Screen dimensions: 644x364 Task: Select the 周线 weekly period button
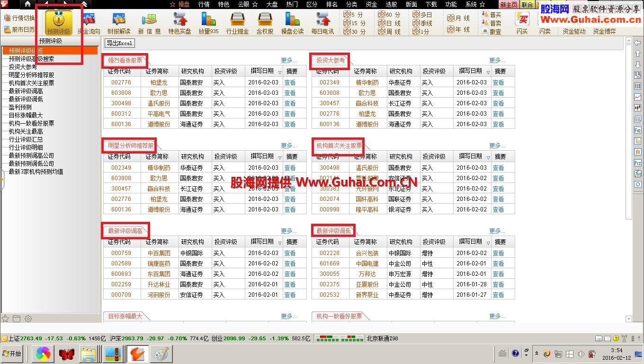[389, 32]
